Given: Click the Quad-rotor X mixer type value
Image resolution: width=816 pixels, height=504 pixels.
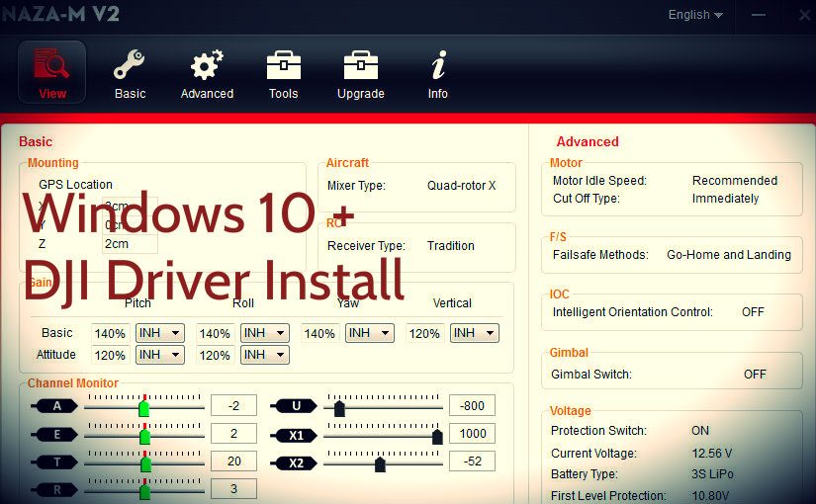Looking at the screenshot, I should tap(461, 186).
